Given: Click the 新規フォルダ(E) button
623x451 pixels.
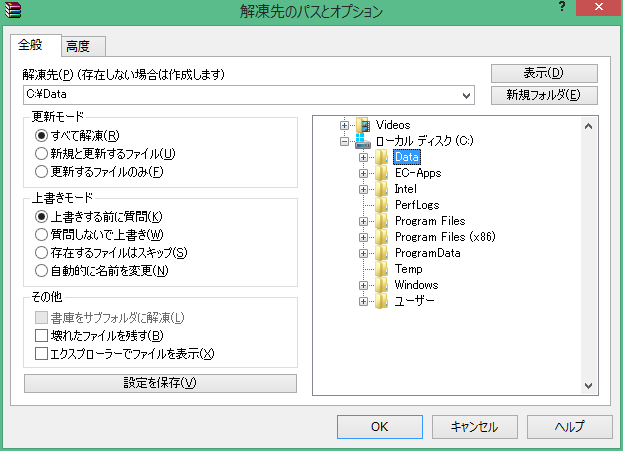Looking at the screenshot, I should 544,95.
